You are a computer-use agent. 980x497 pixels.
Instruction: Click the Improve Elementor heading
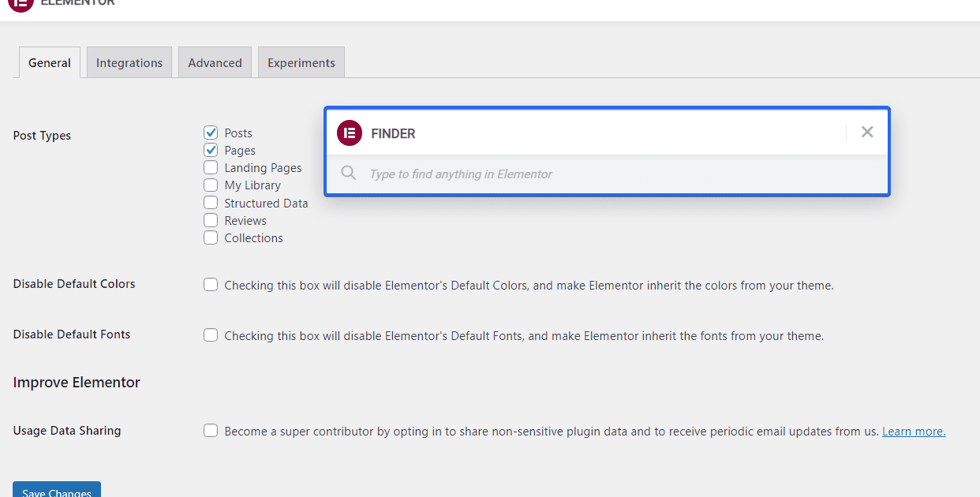77,383
